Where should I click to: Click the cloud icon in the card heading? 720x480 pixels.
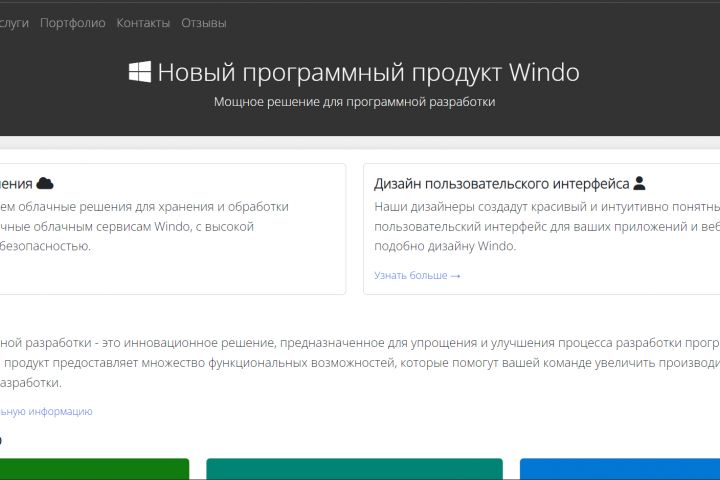(45, 184)
